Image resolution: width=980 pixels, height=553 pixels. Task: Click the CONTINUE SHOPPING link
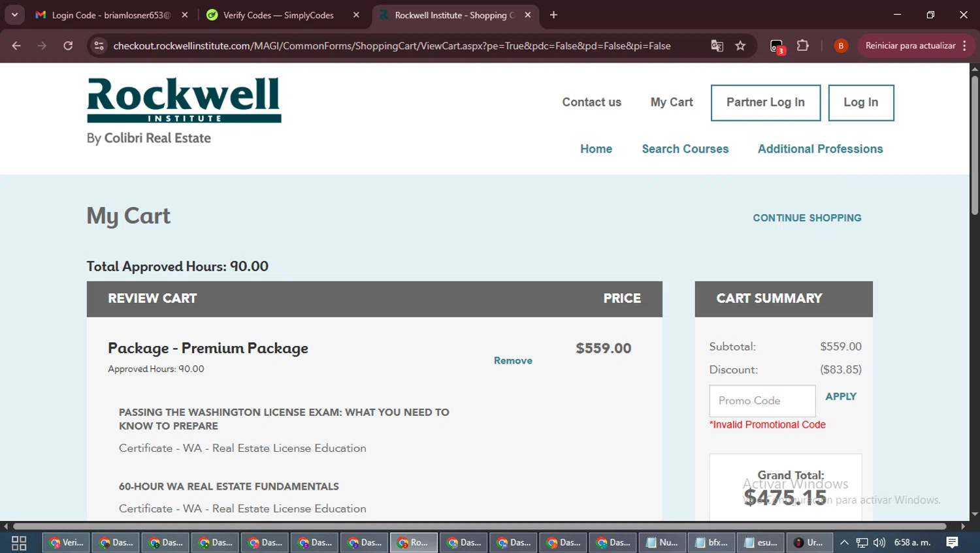[807, 218]
